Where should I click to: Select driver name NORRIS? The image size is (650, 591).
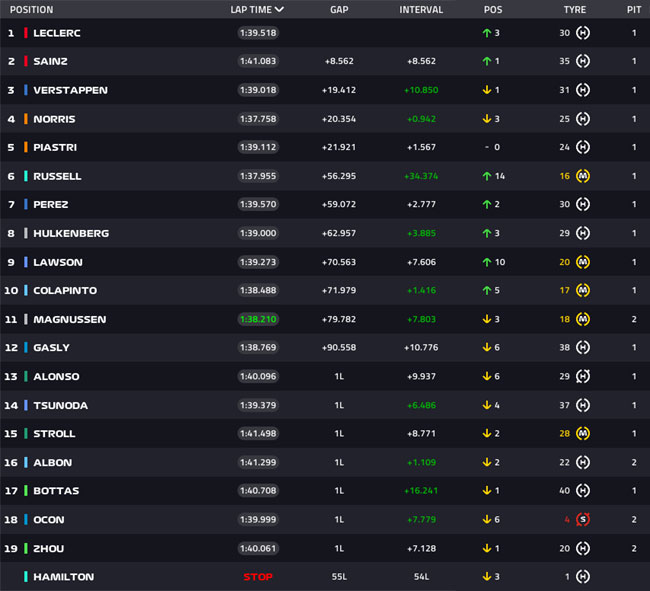coord(54,119)
